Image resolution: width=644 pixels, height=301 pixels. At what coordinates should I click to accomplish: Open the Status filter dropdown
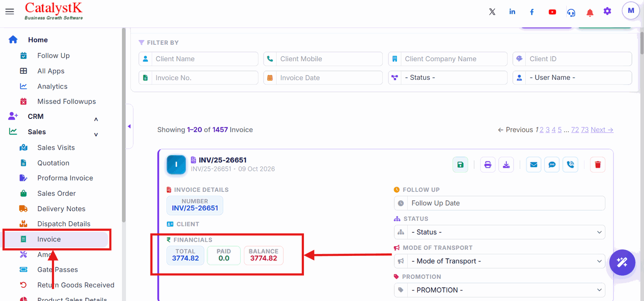click(448, 78)
